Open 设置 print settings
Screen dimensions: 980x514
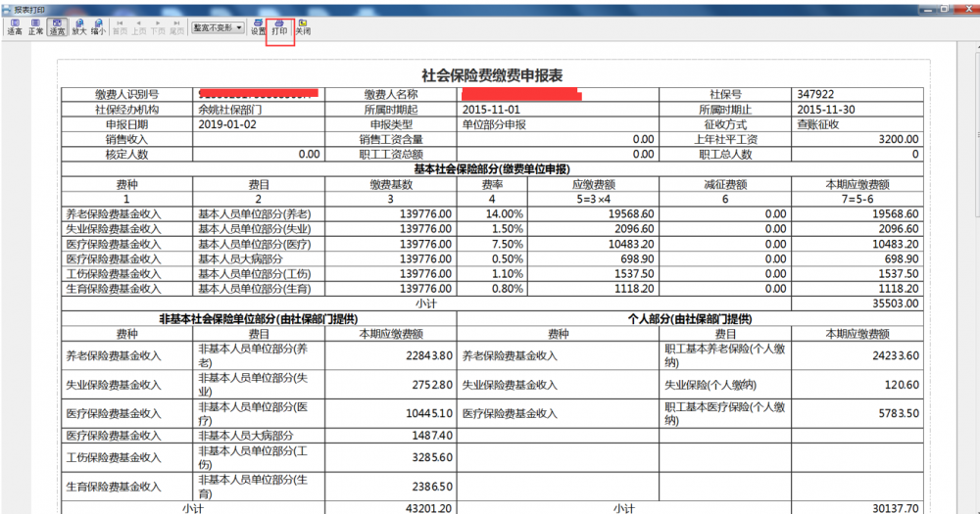point(258,26)
